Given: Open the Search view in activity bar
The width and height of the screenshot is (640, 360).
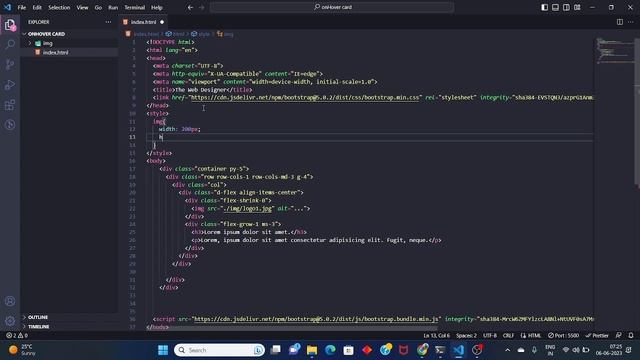Looking at the screenshot, I should tap(10, 44).
